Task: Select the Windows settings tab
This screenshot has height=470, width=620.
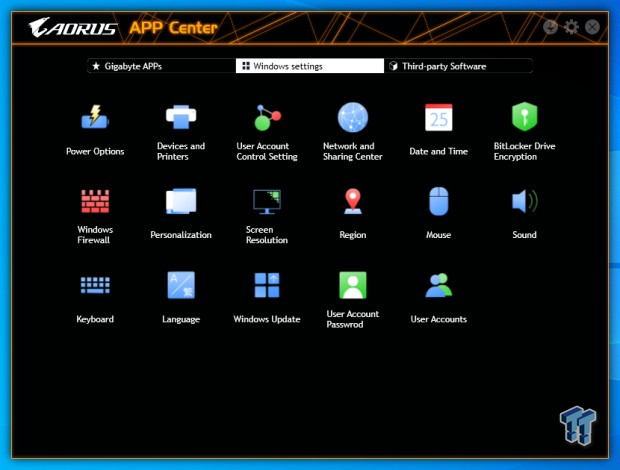Action: pos(310,66)
